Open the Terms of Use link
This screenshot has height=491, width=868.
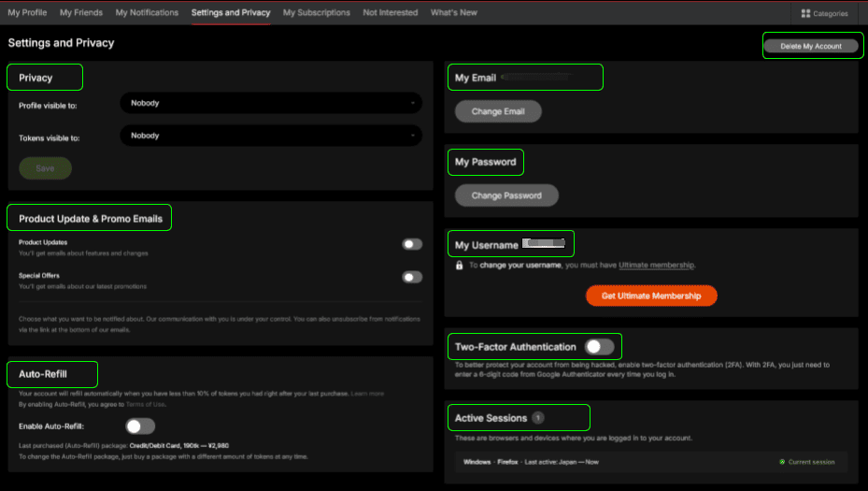145,405
